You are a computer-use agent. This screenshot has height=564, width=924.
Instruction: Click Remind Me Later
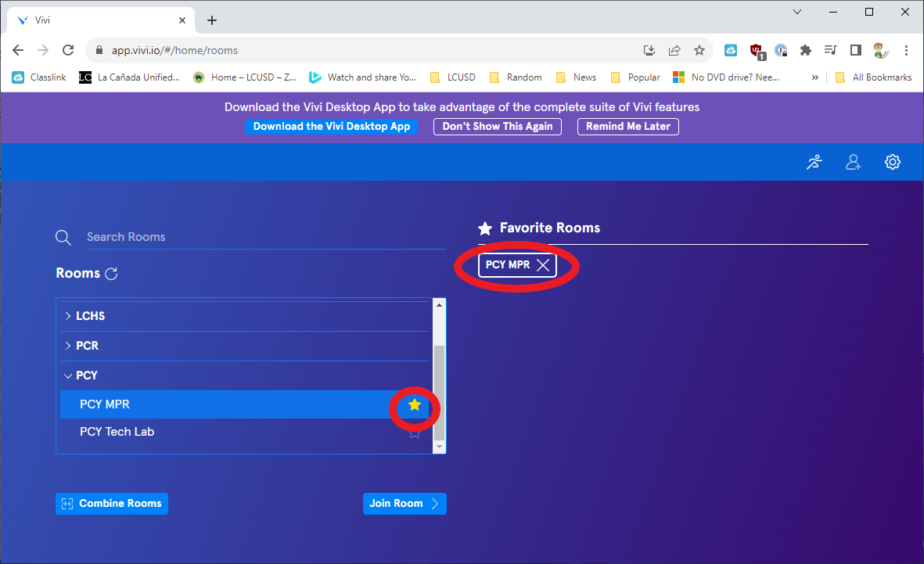click(x=628, y=127)
